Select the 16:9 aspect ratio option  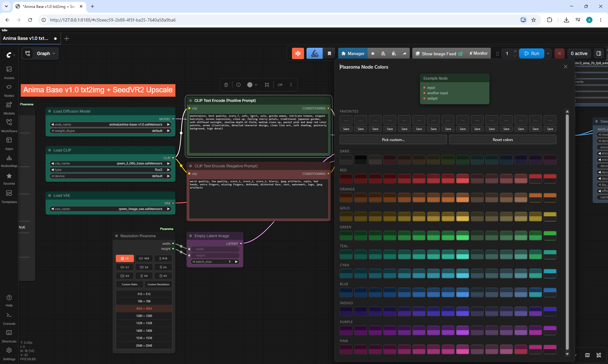(144, 258)
